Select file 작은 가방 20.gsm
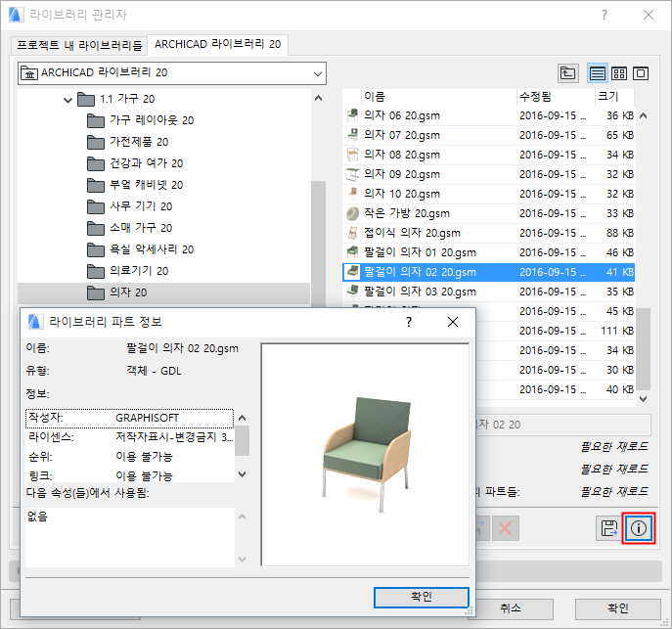The height and width of the screenshot is (629, 672). click(x=488, y=213)
